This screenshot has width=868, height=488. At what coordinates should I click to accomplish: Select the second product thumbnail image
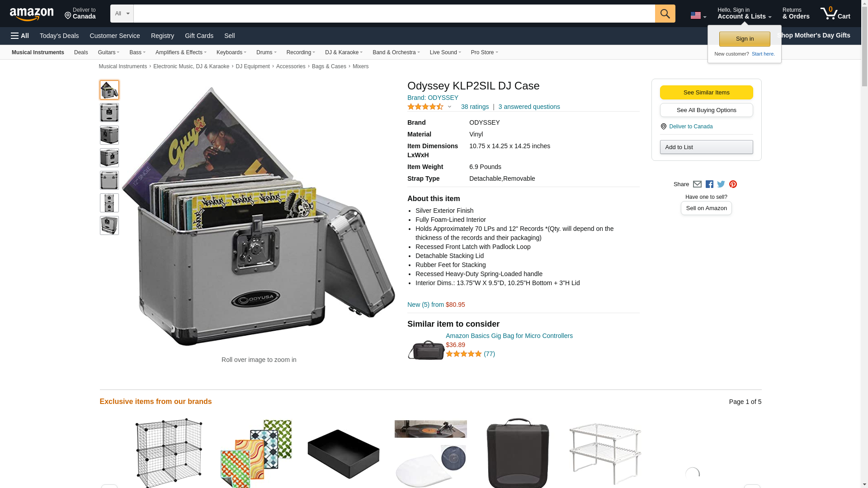(109, 113)
